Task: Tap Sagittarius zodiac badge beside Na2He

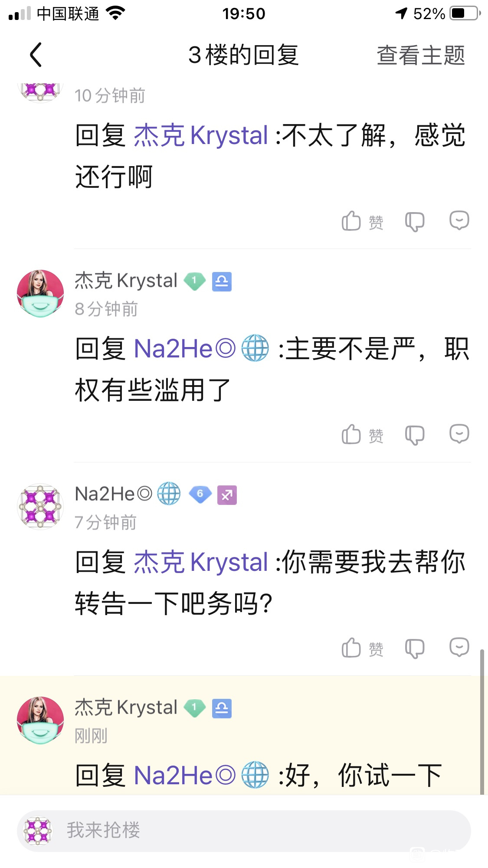Action: coord(227,495)
